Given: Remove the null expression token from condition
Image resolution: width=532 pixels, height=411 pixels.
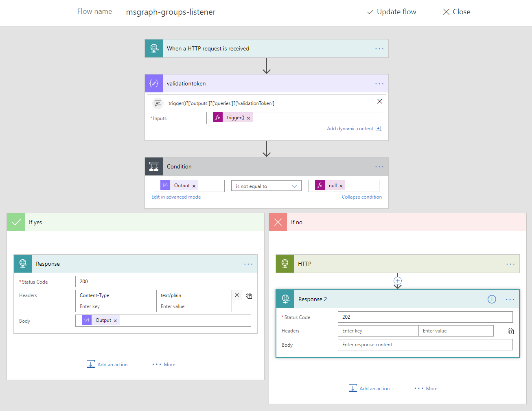Looking at the screenshot, I should pyautogui.click(x=341, y=186).
